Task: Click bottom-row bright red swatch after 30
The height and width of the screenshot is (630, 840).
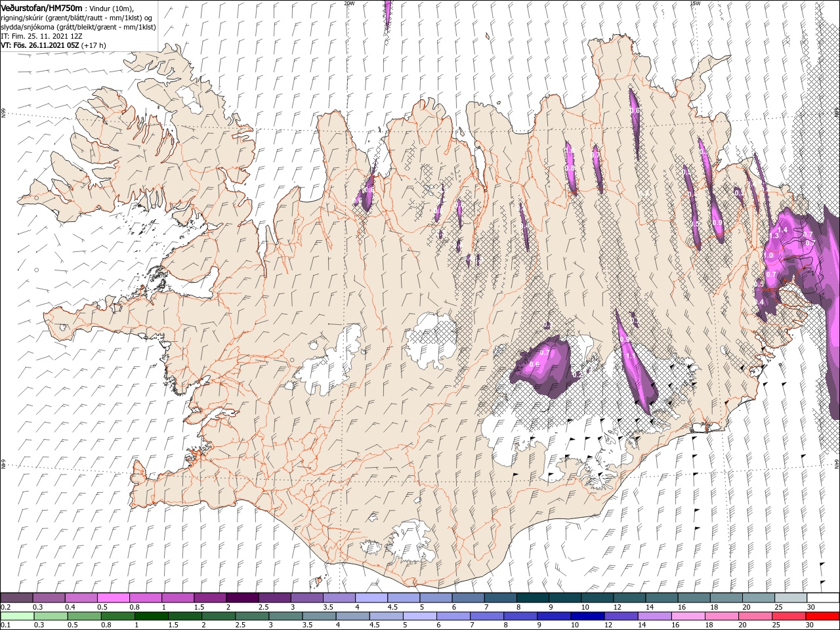Action: [x=823, y=616]
